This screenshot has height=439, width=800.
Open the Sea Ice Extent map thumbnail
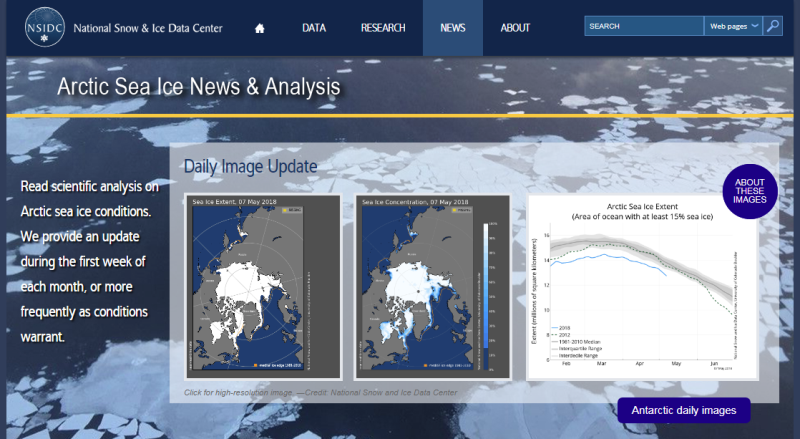coord(263,287)
